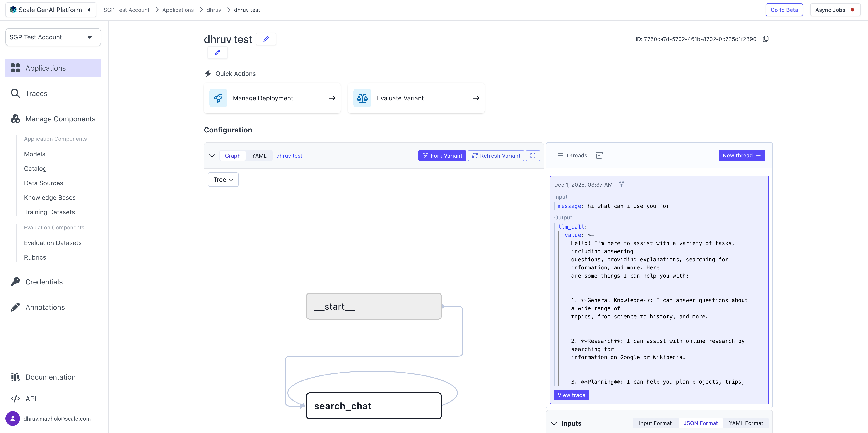Collapse the sidebar using the arrow by the platform logo
This screenshot has width=868, height=433.
click(x=89, y=10)
